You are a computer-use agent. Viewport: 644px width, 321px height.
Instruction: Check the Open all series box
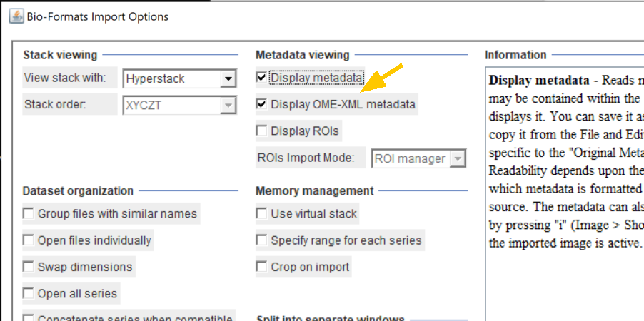pos(29,293)
